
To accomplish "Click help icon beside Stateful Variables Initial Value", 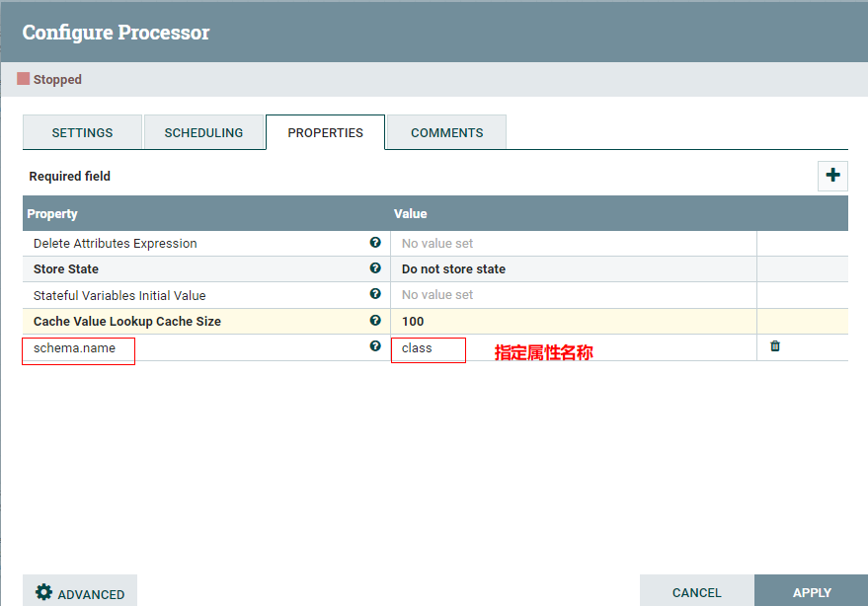I will (x=375, y=294).
